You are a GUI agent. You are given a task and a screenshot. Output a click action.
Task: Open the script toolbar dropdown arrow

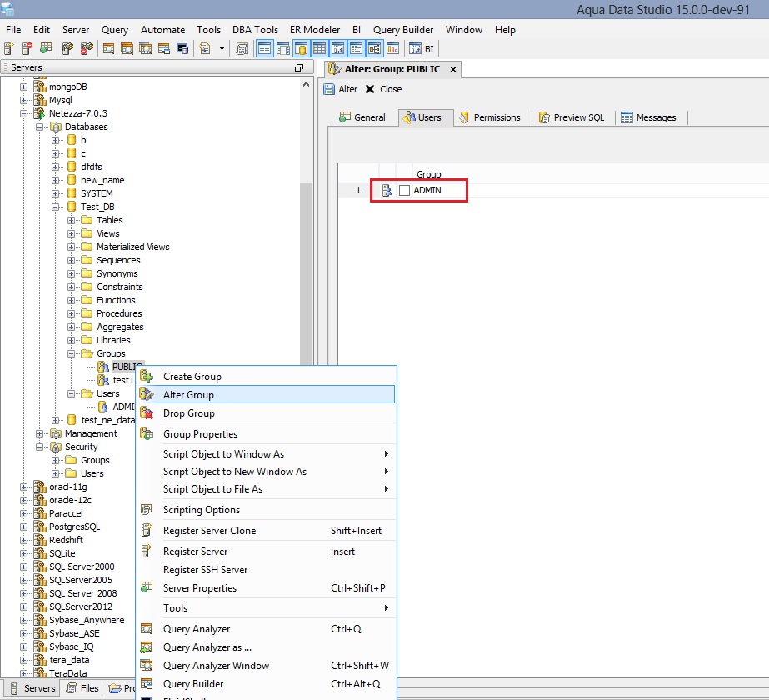pos(222,48)
